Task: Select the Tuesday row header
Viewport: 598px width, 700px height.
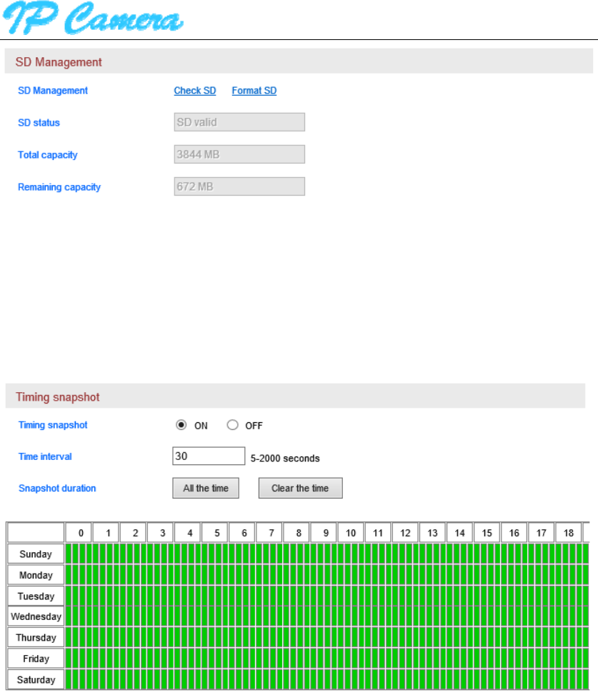Action: (36, 596)
